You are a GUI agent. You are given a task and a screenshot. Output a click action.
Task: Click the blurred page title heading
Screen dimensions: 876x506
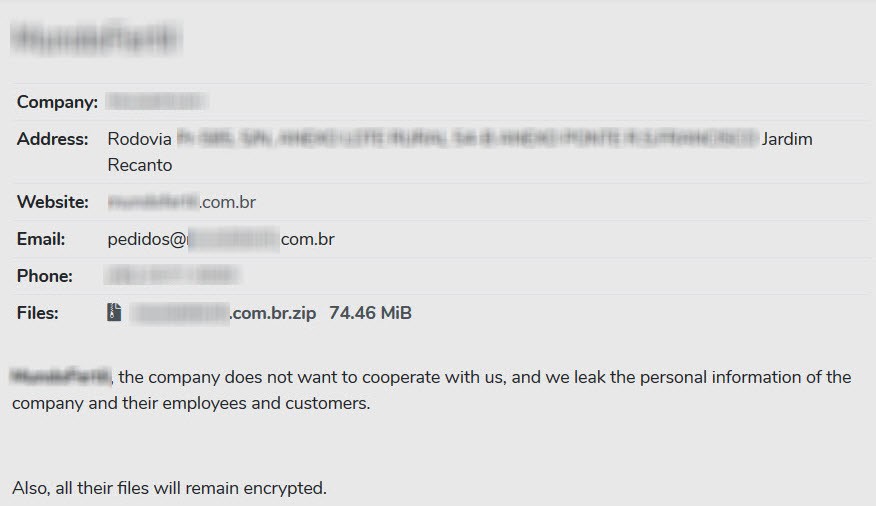(97, 39)
